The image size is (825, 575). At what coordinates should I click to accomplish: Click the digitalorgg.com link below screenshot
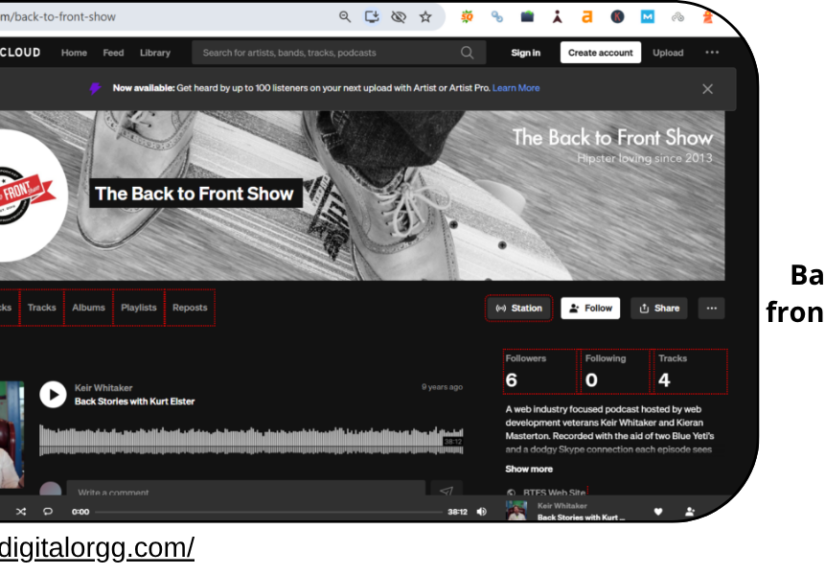tap(97, 548)
